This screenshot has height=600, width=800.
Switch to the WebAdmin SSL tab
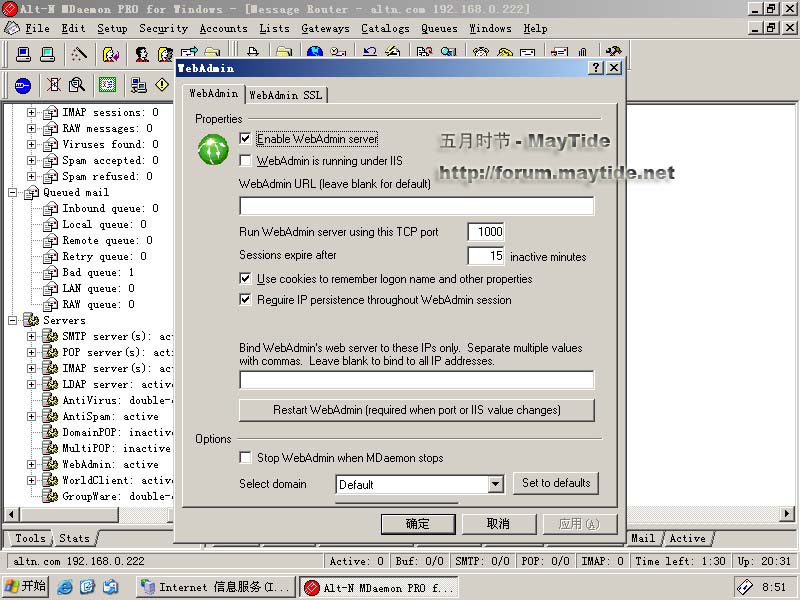pos(285,95)
